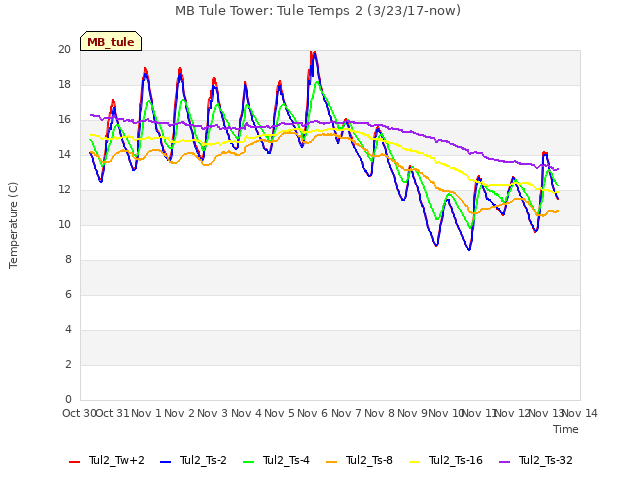This screenshot has height=480, width=640.
Task: Click the 16 y-axis tick label
Action: 64,120
